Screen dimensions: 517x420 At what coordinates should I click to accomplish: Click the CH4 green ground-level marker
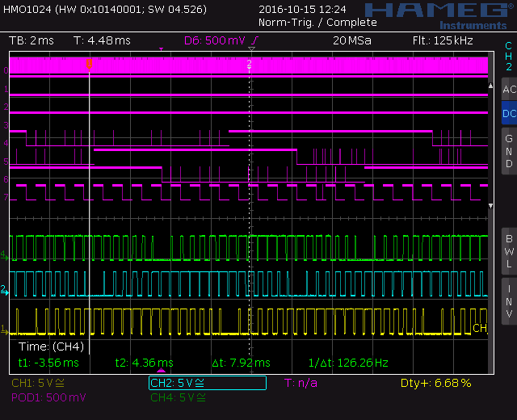pyautogui.click(x=4, y=255)
